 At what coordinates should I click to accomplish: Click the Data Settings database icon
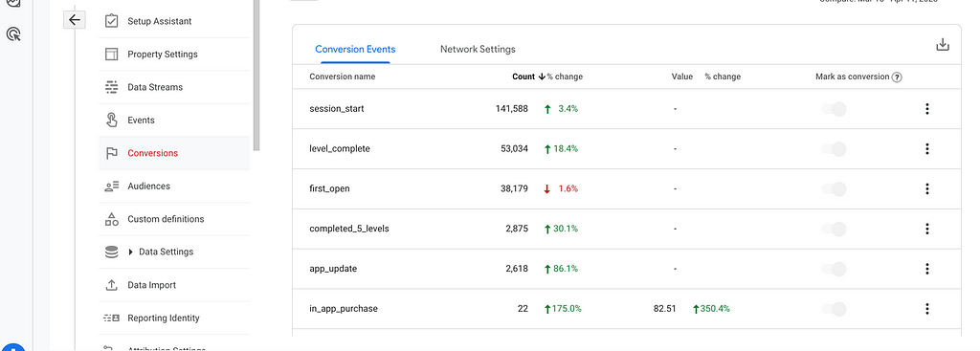click(x=111, y=252)
